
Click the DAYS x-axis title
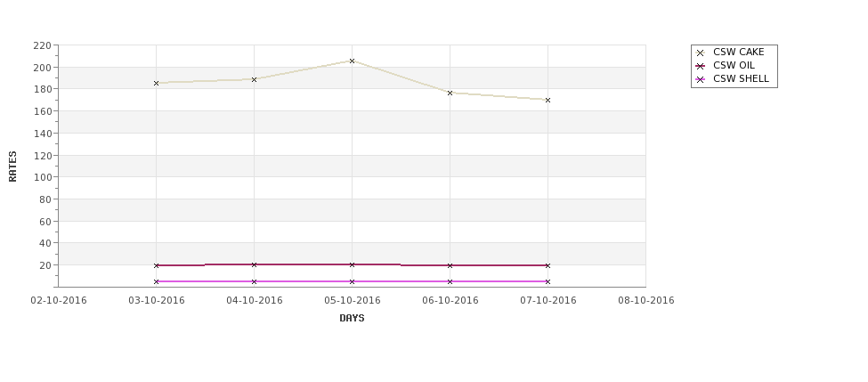pyautogui.click(x=352, y=318)
